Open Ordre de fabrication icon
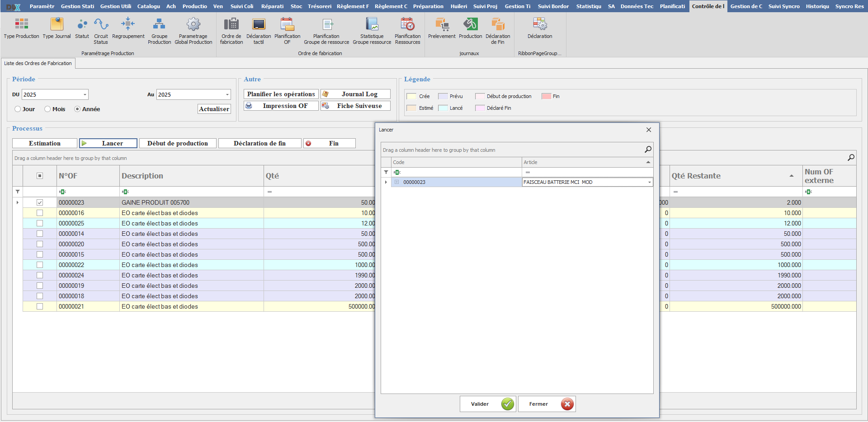 (231, 24)
